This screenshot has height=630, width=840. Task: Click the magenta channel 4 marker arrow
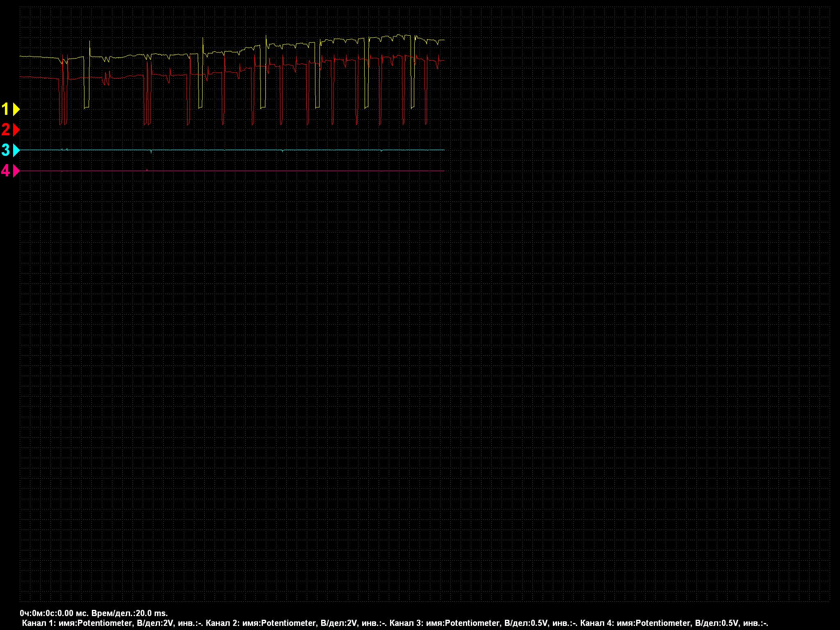(16, 171)
